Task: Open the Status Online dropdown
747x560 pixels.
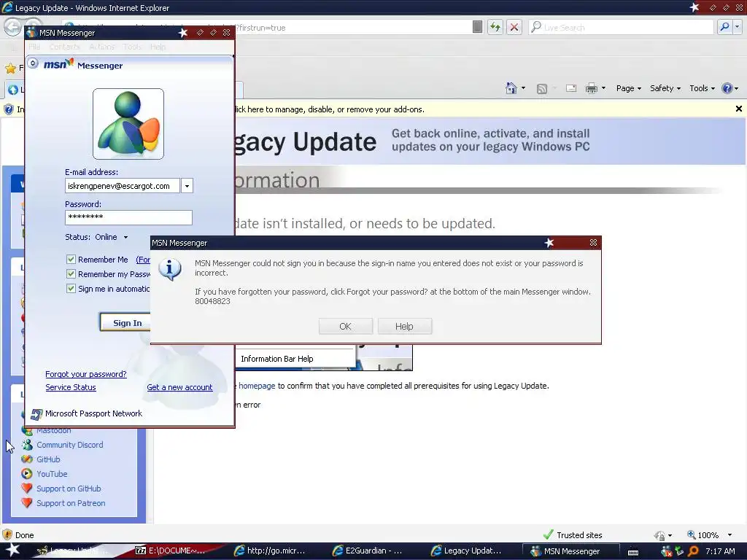Action: [x=125, y=237]
